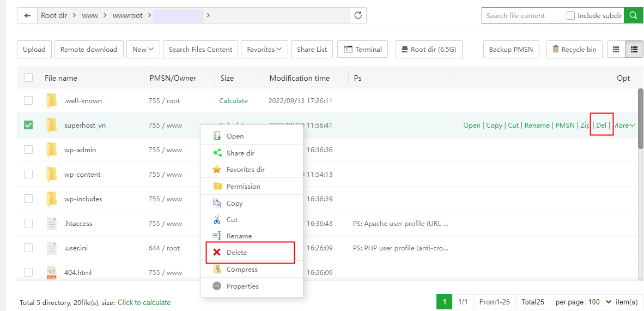644x311 pixels.
Task: Uncheck the superhost_vn folder checkbox
Action: (x=28, y=125)
